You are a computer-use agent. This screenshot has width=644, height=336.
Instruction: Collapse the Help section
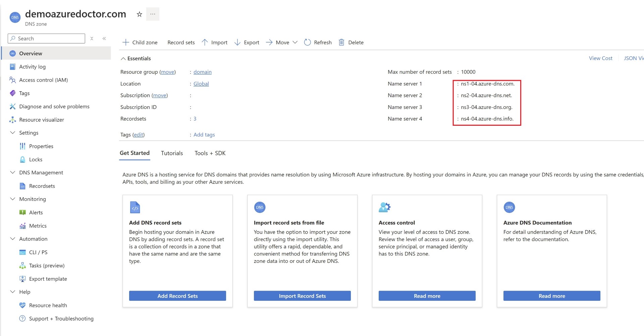[13, 292]
